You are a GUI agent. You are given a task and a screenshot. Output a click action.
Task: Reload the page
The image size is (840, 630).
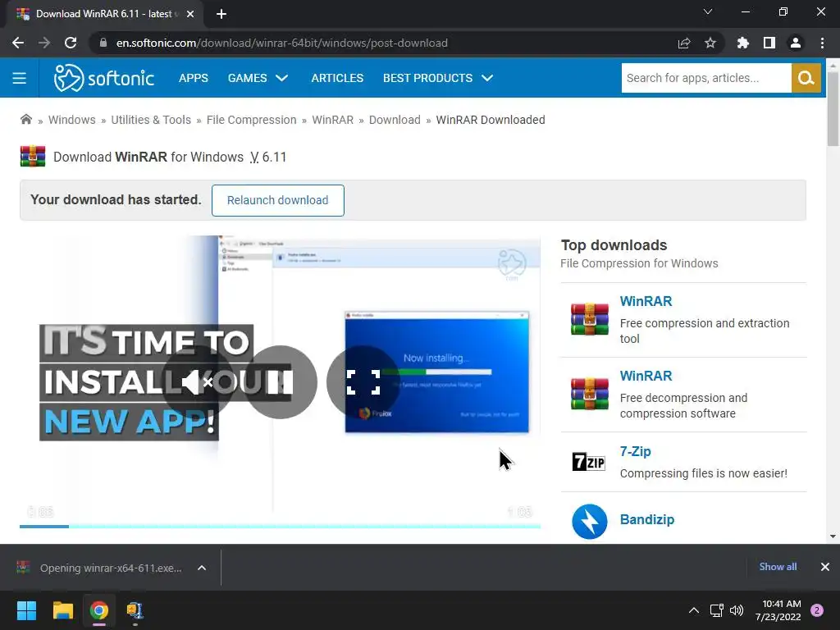point(71,43)
